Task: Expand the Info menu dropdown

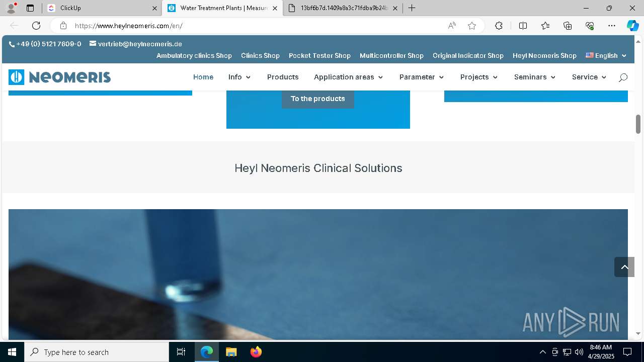Action: click(239, 77)
